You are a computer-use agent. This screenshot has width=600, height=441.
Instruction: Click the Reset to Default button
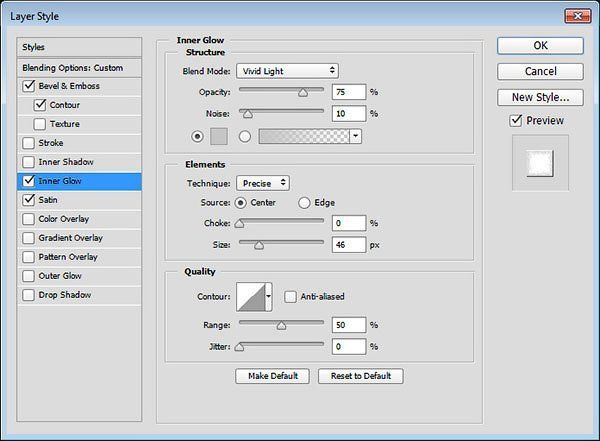tap(360, 376)
